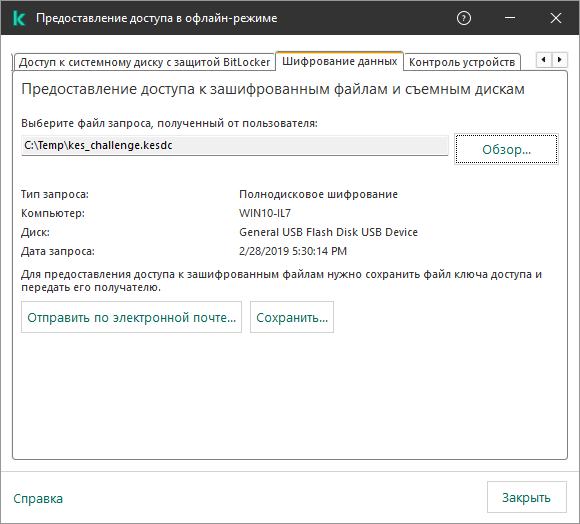Click the computer name WIN10-IL7

[265, 213]
